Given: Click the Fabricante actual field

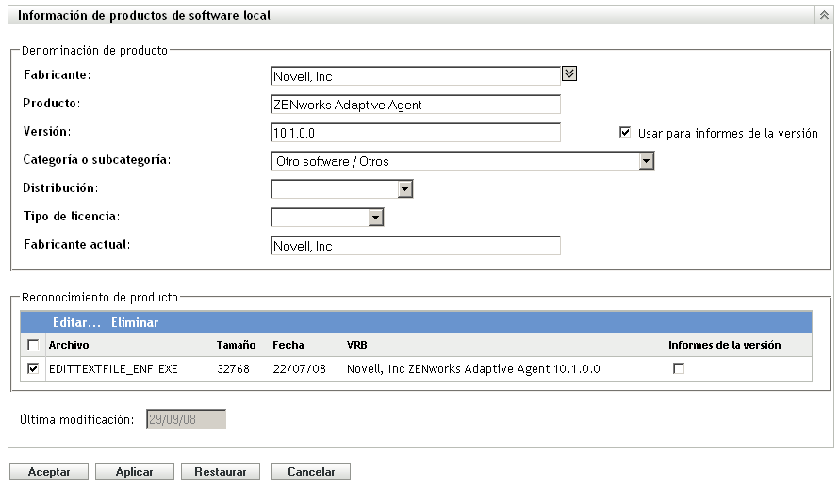Looking at the screenshot, I should pos(415,246).
